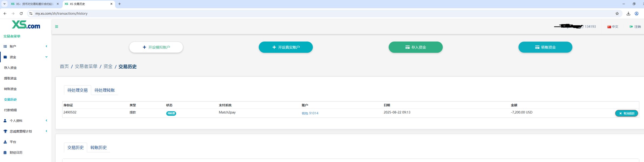Click the 开设模拟账户 button
The height and width of the screenshot is (162, 644).
[156, 47]
